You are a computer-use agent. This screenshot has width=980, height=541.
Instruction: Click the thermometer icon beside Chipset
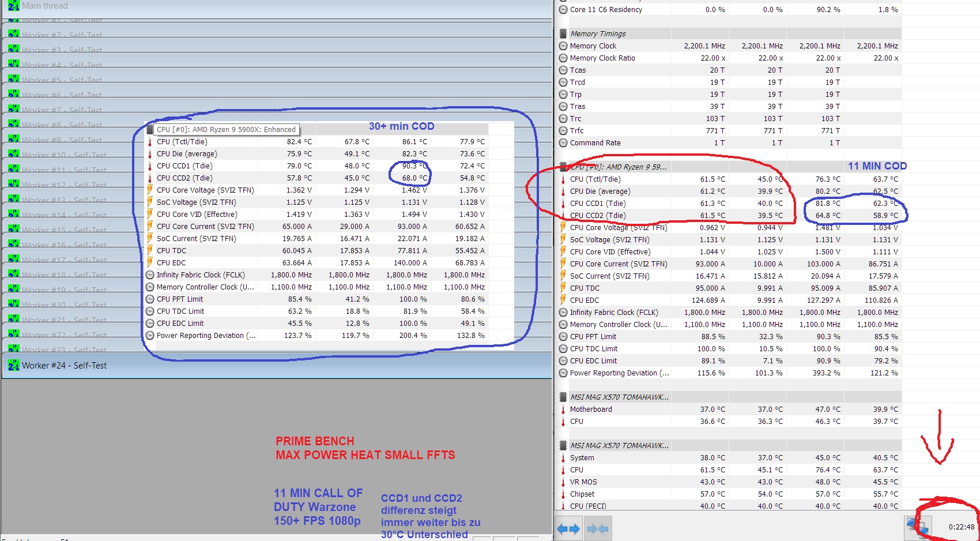point(563,494)
